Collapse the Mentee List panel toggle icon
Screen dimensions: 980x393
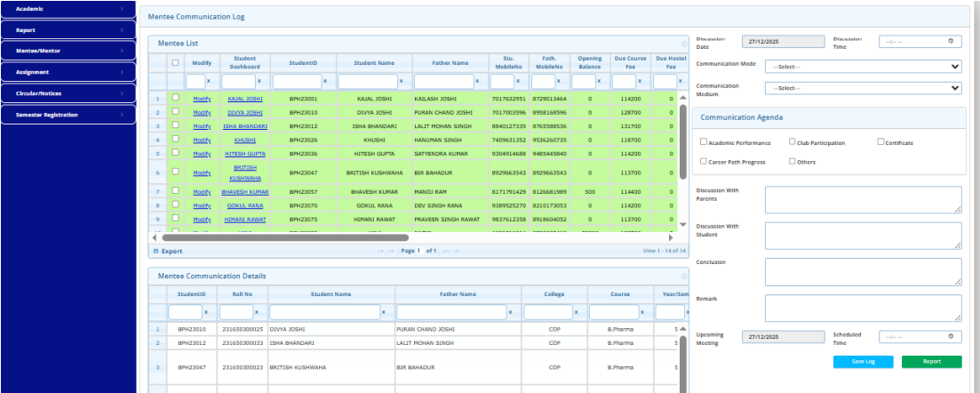click(x=683, y=44)
